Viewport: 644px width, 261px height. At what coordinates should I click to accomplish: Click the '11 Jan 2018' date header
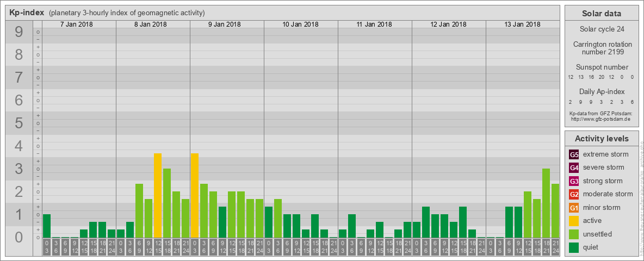click(374, 24)
